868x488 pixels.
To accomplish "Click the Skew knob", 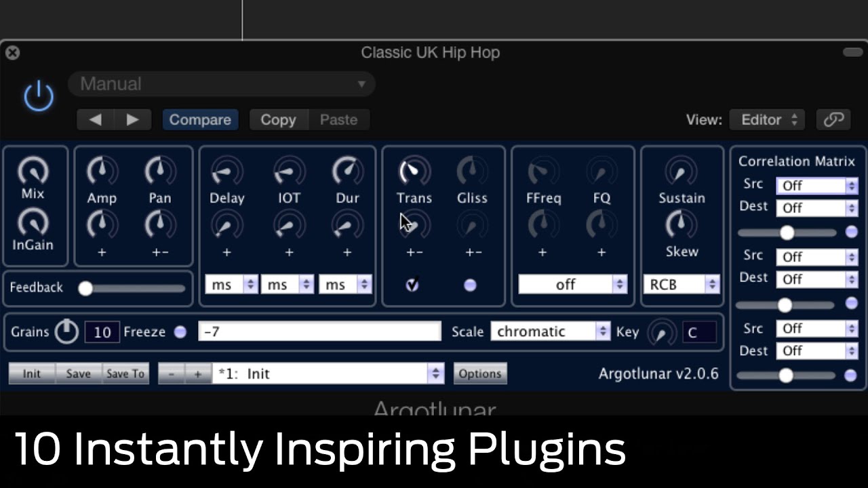I will 682,224.
